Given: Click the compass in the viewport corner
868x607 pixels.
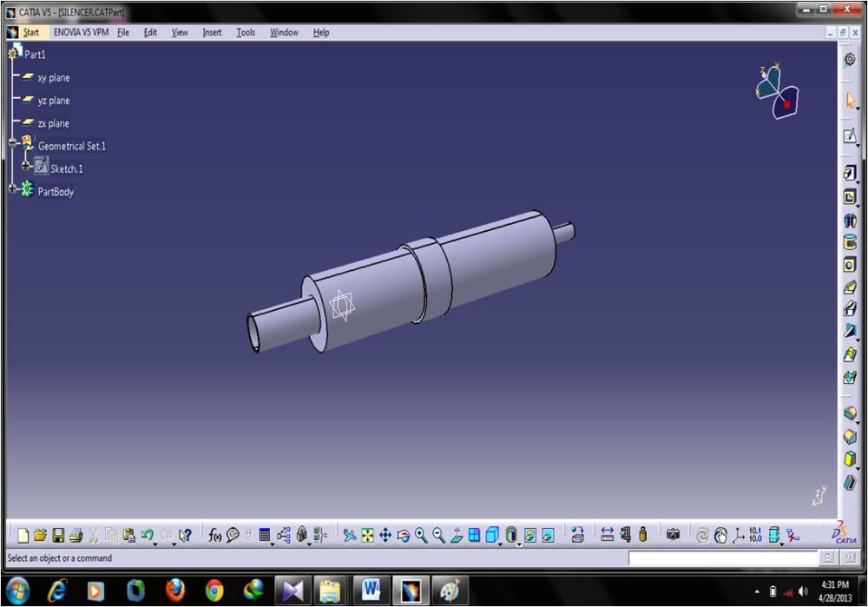Looking at the screenshot, I should [777, 91].
